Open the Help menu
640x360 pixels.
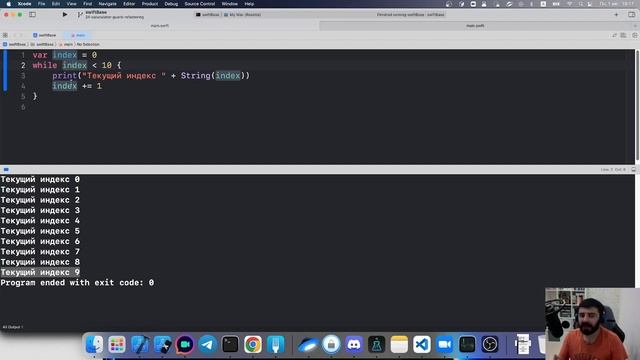(249, 4)
